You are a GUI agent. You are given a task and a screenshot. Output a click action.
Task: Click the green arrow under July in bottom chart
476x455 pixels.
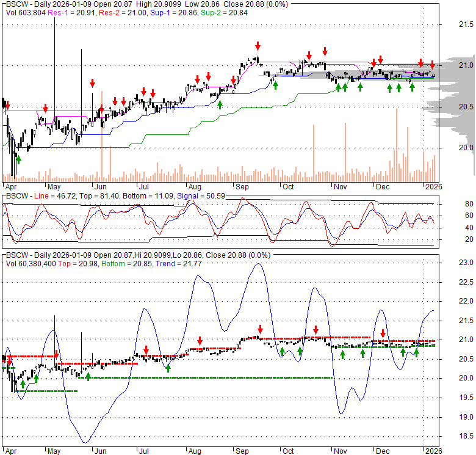click(x=168, y=368)
